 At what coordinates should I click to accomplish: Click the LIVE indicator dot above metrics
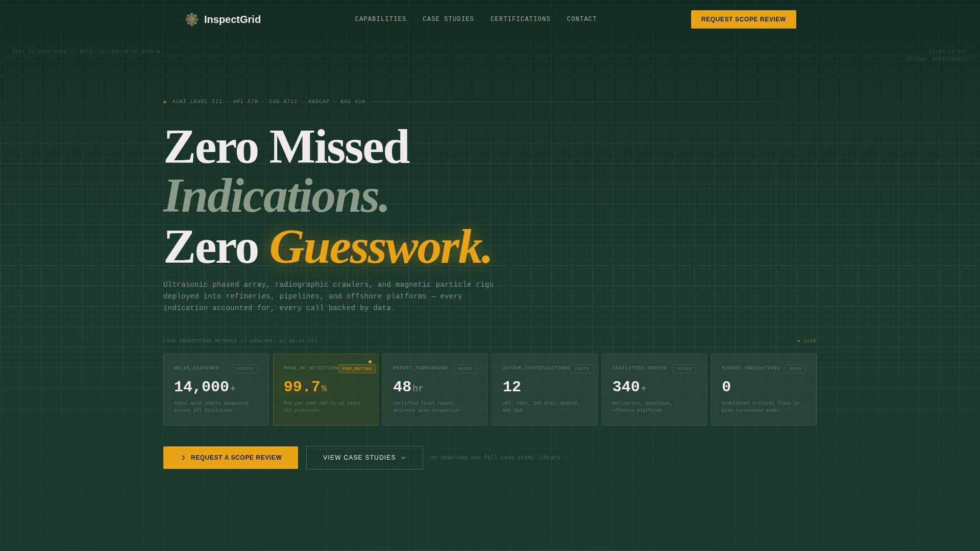(x=799, y=341)
